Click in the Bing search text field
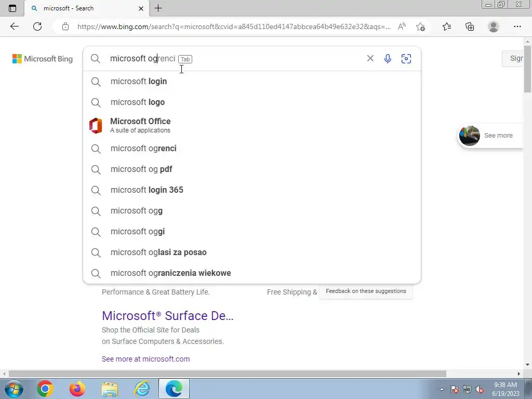Viewport: 532px width, 399px height. point(234,58)
